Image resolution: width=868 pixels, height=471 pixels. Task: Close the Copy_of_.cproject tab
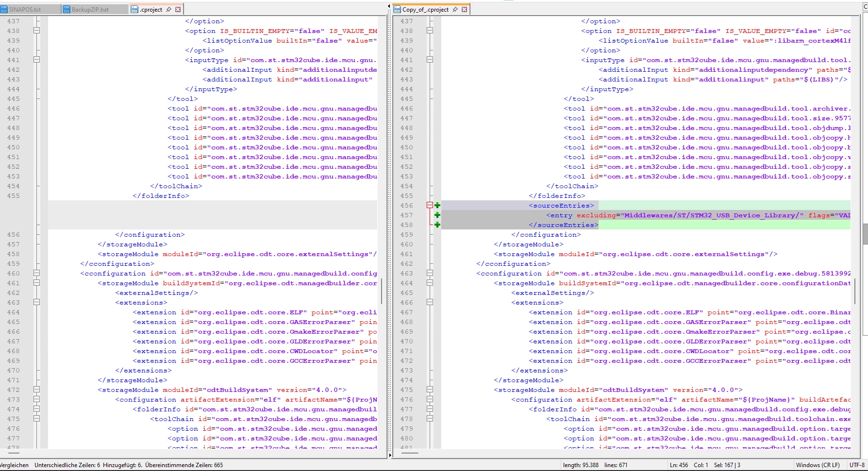[x=465, y=9]
